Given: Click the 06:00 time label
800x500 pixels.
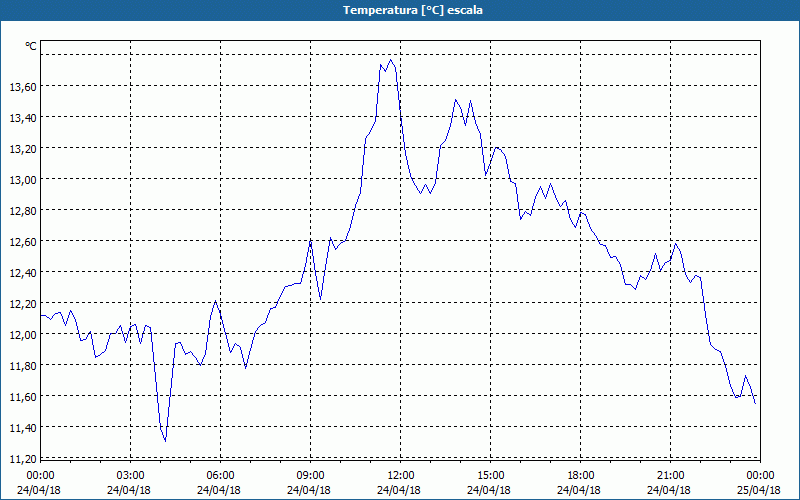Looking at the screenshot, I should [220, 476].
